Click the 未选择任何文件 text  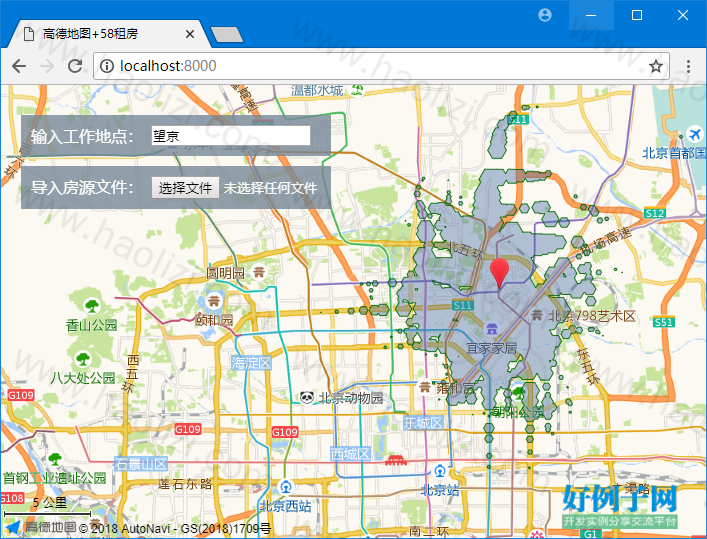coord(271,188)
